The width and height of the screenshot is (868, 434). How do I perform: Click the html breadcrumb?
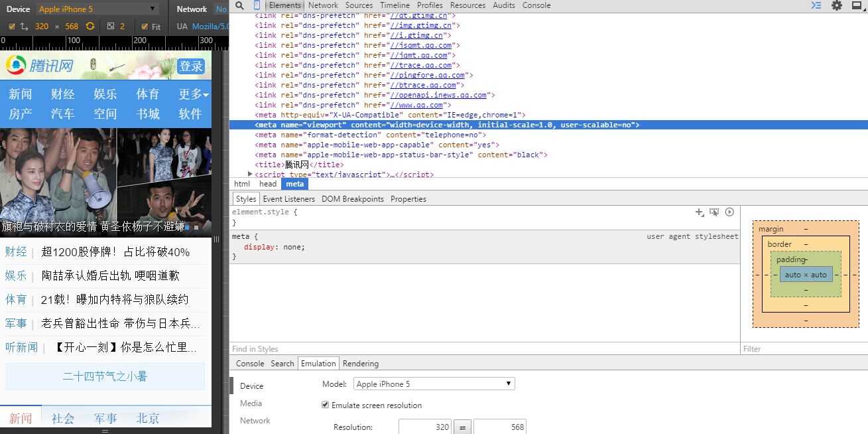pyautogui.click(x=242, y=184)
